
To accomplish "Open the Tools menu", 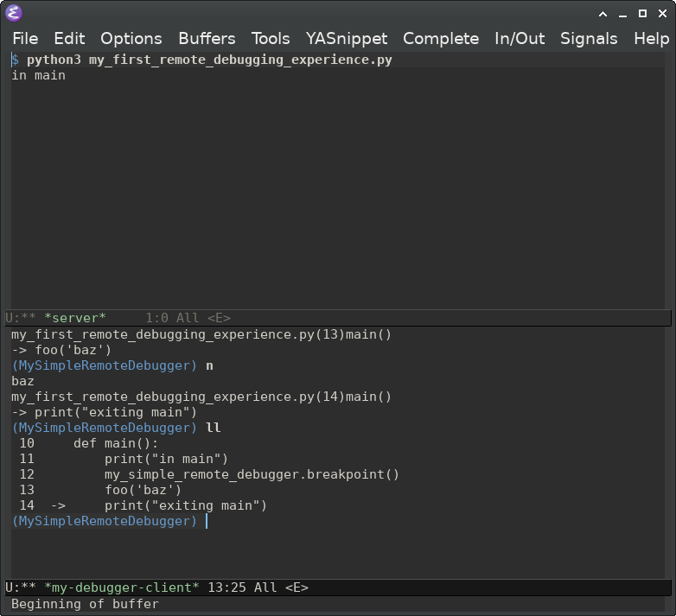I will point(271,39).
